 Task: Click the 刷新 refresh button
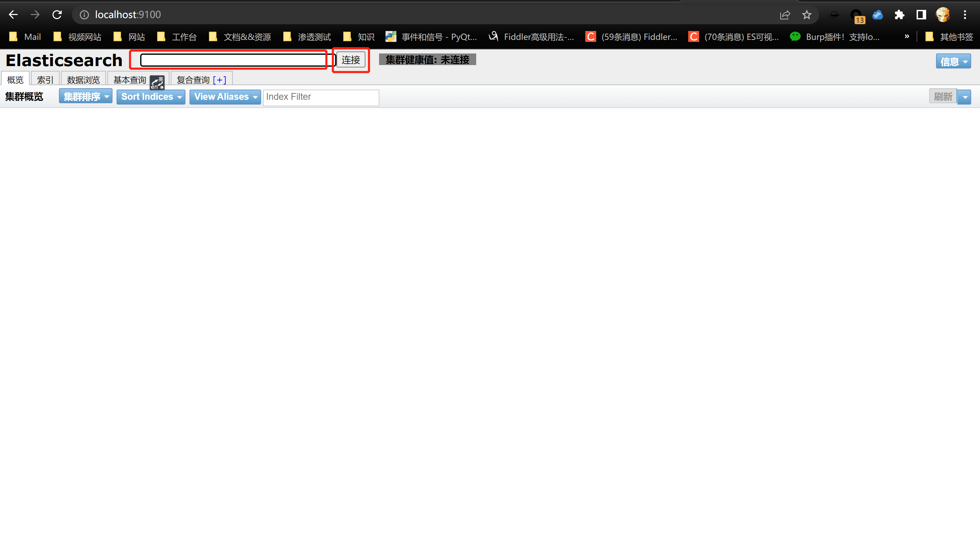click(943, 96)
